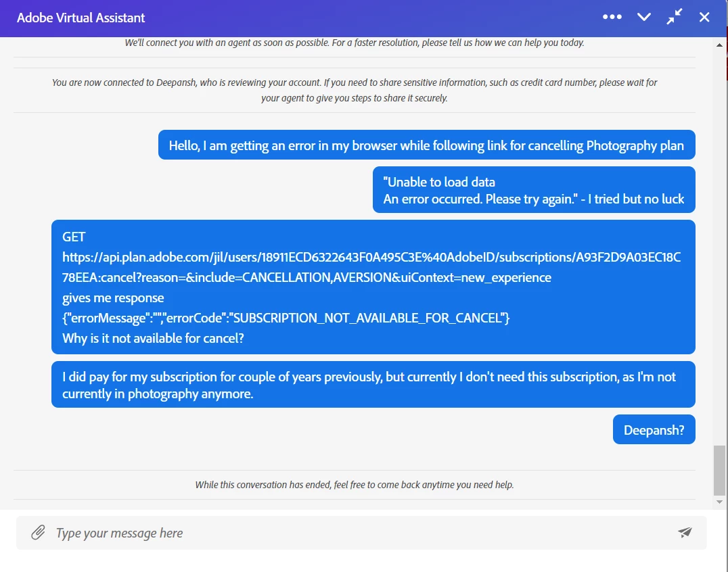
Task: Attach a file with the paperclip icon
Action: pyautogui.click(x=38, y=533)
